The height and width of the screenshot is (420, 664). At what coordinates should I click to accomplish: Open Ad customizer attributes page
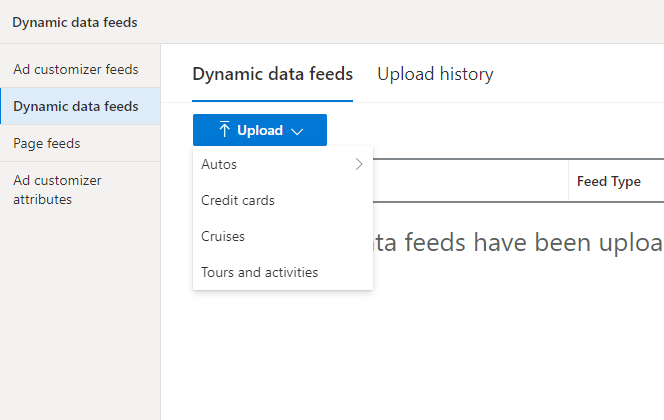point(80,190)
